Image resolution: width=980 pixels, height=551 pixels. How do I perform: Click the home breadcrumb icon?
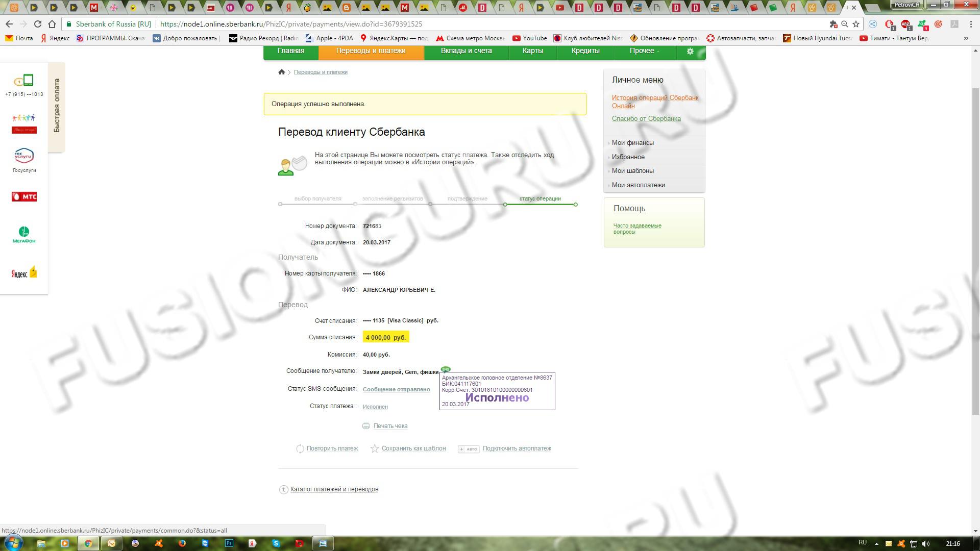click(281, 72)
